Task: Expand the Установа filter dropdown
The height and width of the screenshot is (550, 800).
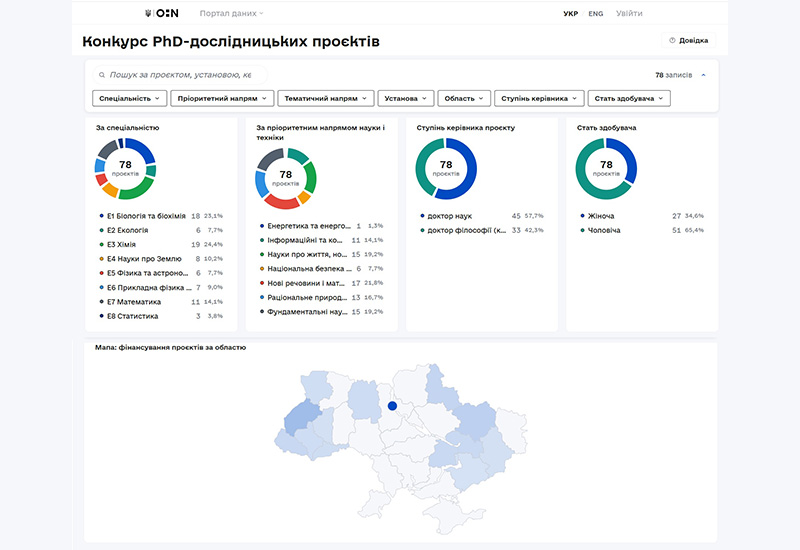Action: pyautogui.click(x=406, y=98)
